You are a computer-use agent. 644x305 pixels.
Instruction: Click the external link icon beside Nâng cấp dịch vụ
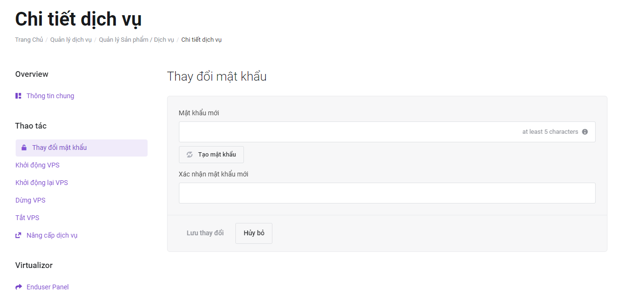click(19, 235)
